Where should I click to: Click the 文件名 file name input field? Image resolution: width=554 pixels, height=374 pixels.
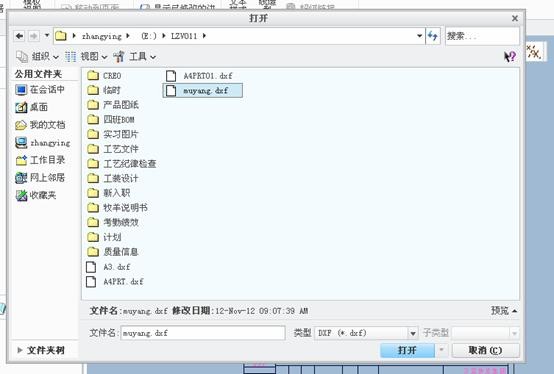(x=203, y=333)
